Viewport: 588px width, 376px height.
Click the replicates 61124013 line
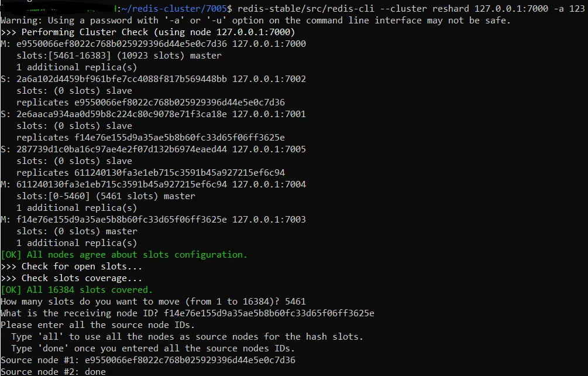click(150, 173)
